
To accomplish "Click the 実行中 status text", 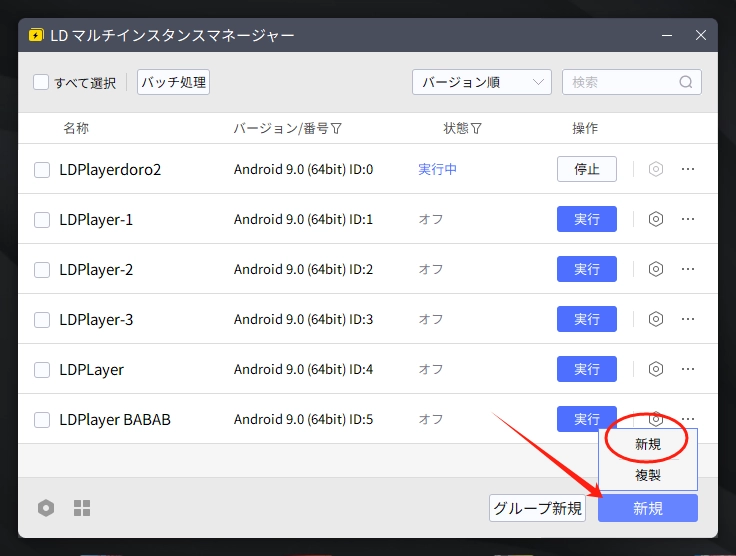I will pyautogui.click(x=437, y=169).
